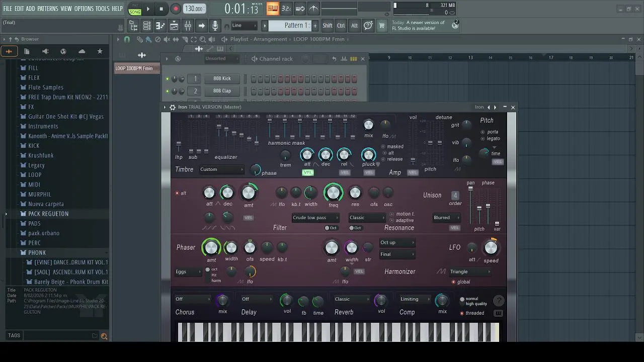The image size is (644, 362).
Task: Open the Mixer toolbar icon
Action: (188, 26)
